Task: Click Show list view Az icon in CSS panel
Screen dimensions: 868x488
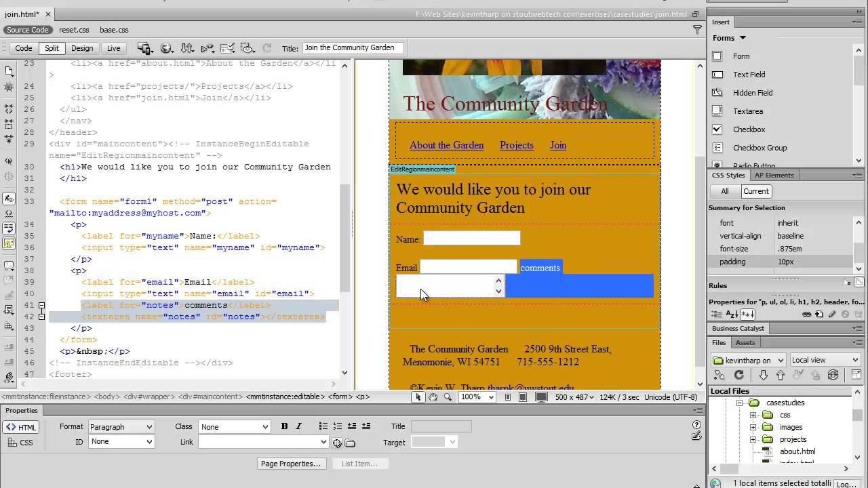Action: (x=732, y=314)
